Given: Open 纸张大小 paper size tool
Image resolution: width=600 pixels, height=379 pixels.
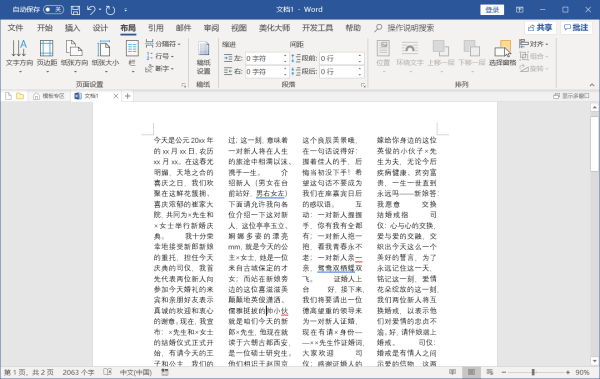Looking at the screenshot, I should (105, 56).
